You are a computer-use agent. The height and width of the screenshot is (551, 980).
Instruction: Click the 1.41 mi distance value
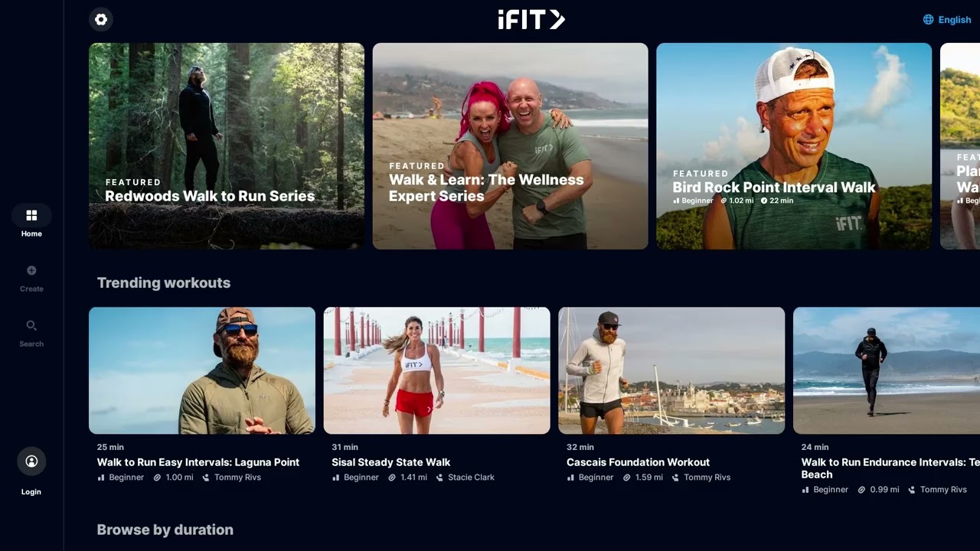pos(414,478)
